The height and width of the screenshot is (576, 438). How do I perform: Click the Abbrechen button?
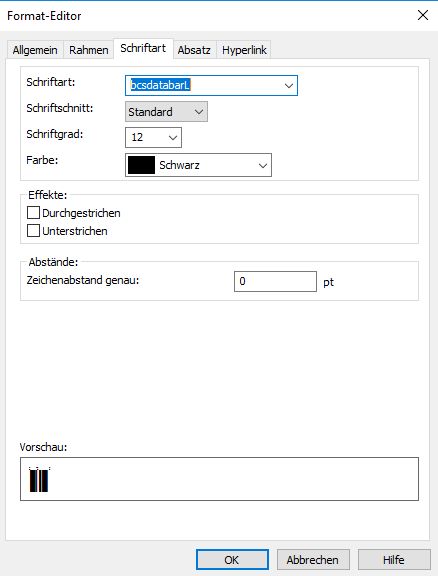(x=313, y=559)
